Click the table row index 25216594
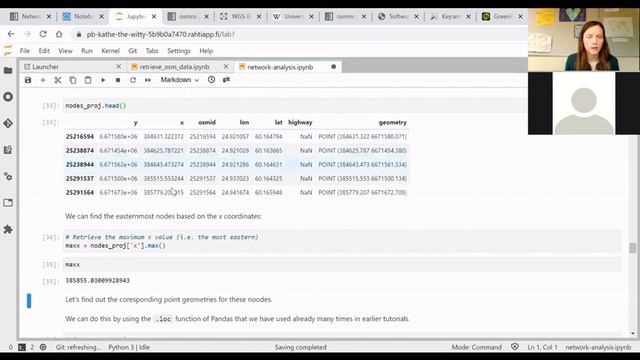The width and height of the screenshot is (640, 360). pyautogui.click(x=80, y=136)
